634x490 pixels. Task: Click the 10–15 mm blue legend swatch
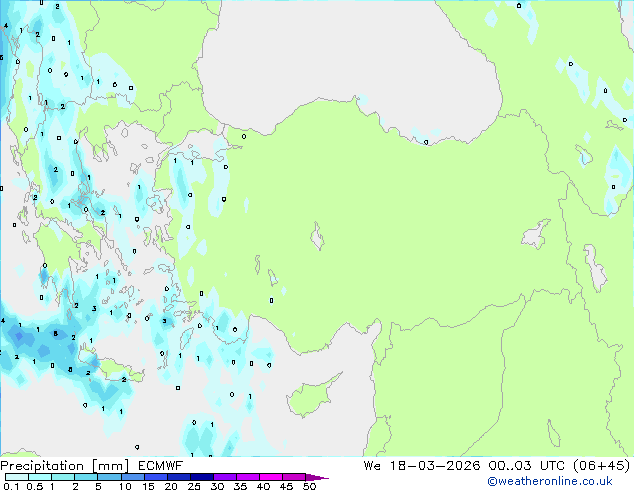pyautogui.click(x=133, y=477)
